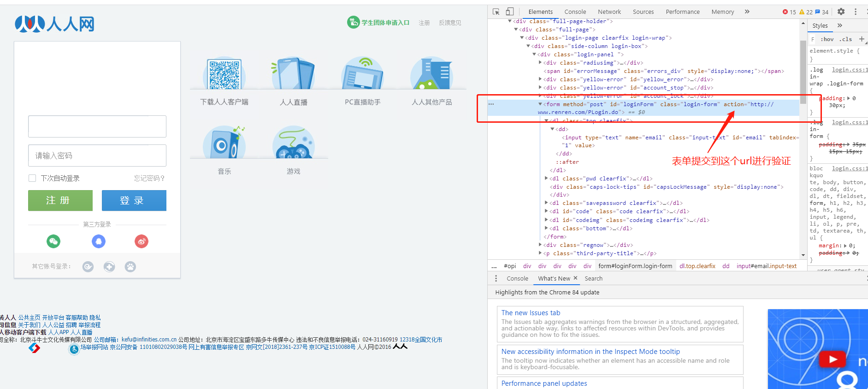
Task: Switch to the Console panel tab
Action: [575, 12]
